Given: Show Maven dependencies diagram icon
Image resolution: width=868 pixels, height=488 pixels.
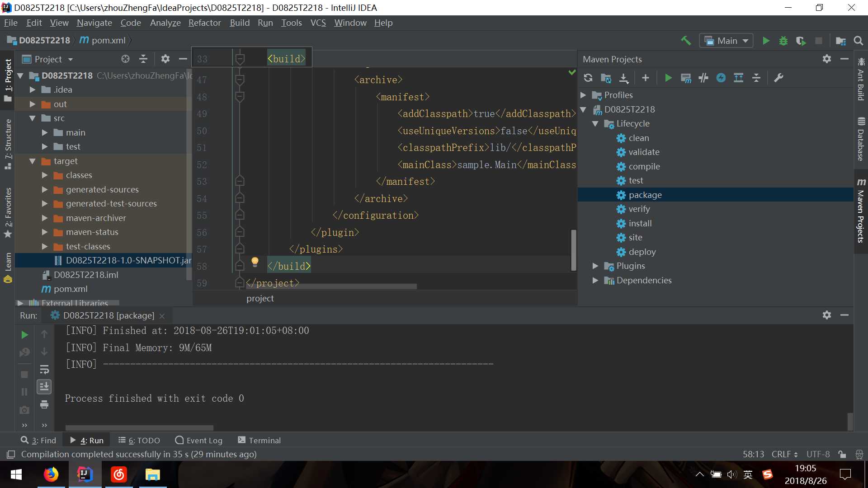Looking at the screenshot, I should (739, 78).
